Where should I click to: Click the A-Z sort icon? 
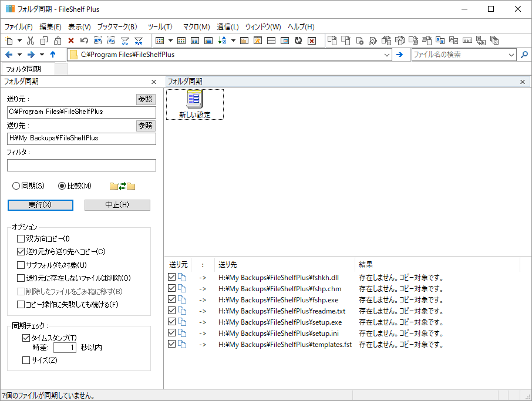pyautogui.click(x=222, y=41)
